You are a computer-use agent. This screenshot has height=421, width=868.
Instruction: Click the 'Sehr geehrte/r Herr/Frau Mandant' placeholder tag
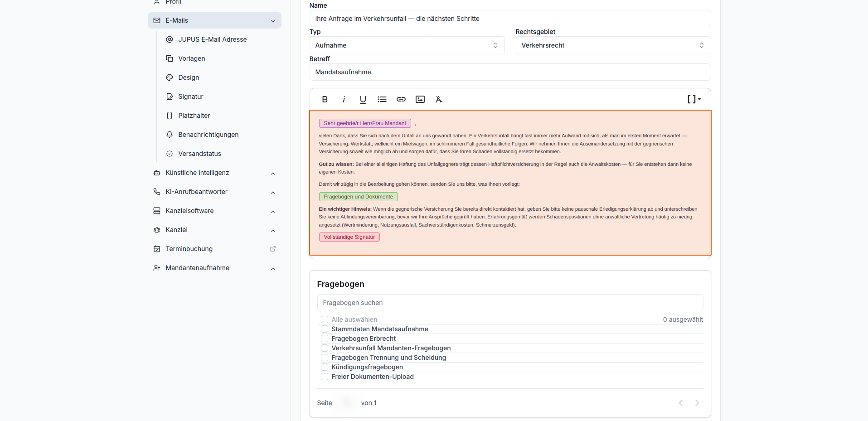365,123
